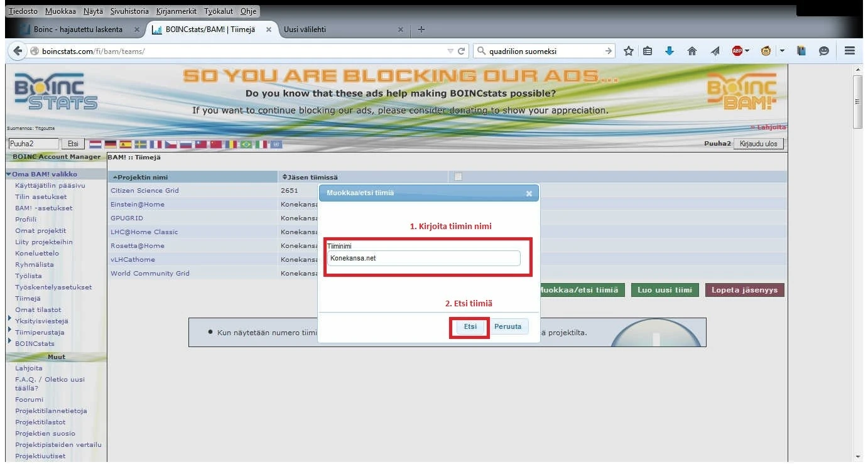Image resolution: width=868 pixels, height=467 pixels.
Task: Log out with Kirjaudu ulos
Action: (x=759, y=144)
